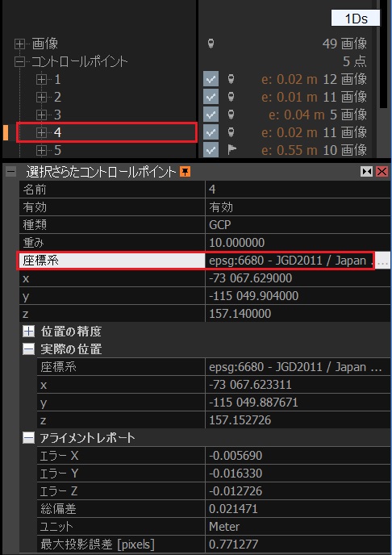The width and height of the screenshot is (392, 555).
Task: Click the marker icon on control point 2
Action: (x=231, y=97)
